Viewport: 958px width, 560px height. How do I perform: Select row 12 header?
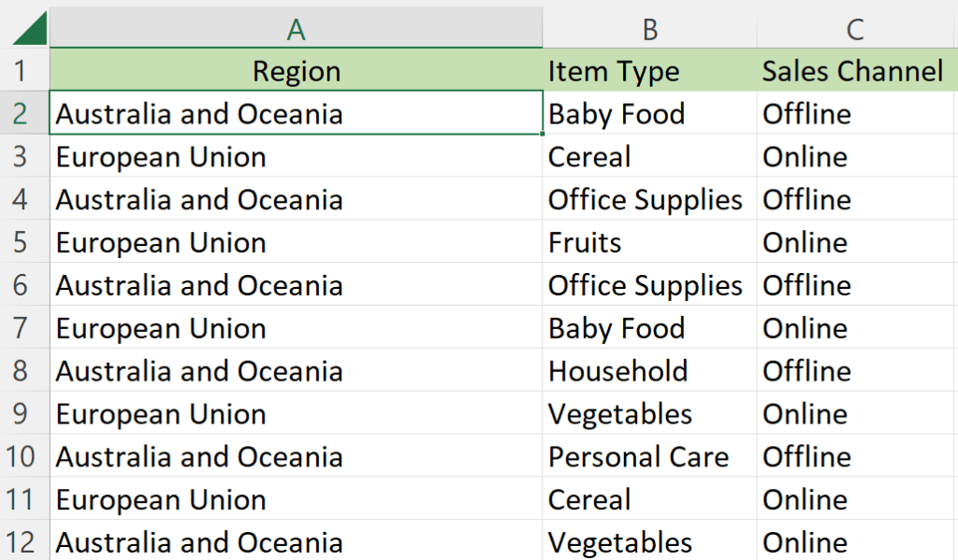pyautogui.click(x=25, y=542)
